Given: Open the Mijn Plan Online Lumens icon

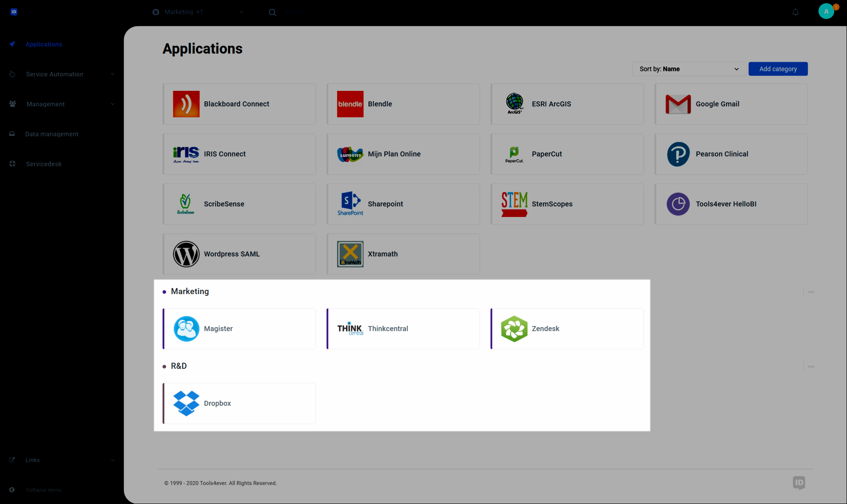Looking at the screenshot, I should tap(350, 154).
